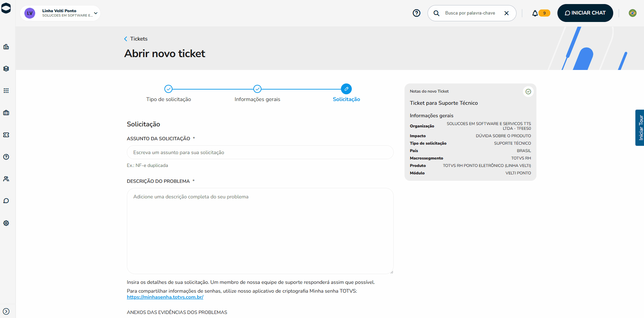Click the check circle icon in ticket notes
This screenshot has width=644, height=318.
click(528, 92)
